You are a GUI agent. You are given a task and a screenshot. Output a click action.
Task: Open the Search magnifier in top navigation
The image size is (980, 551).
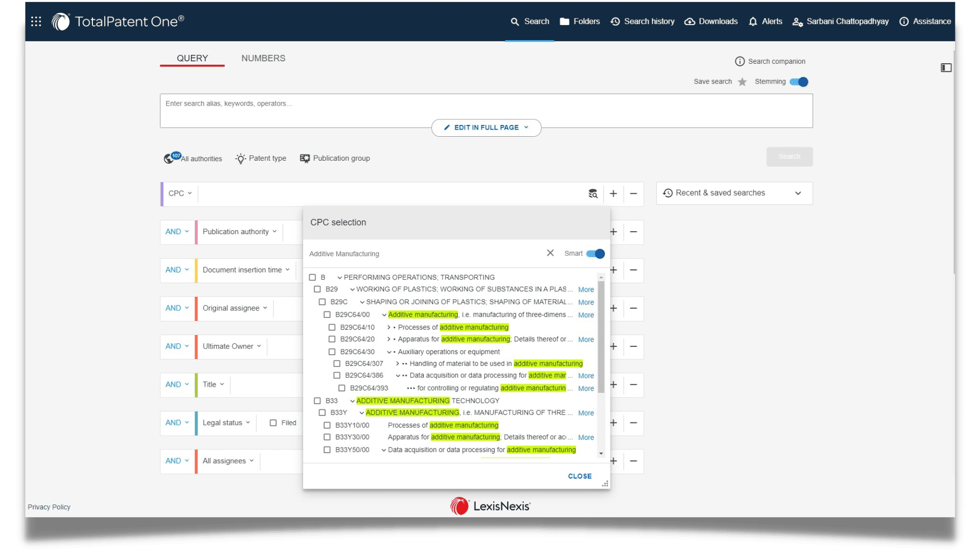(x=530, y=21)
